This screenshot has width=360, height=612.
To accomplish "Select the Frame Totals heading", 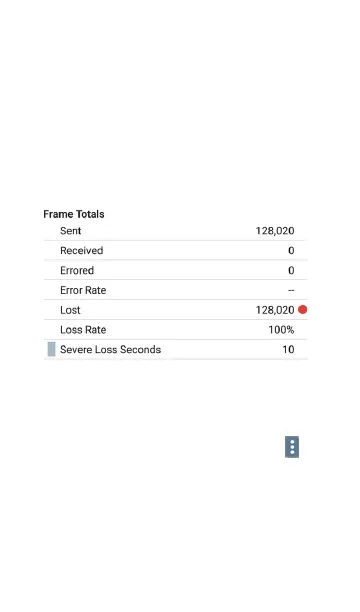I will click(74, 214).
